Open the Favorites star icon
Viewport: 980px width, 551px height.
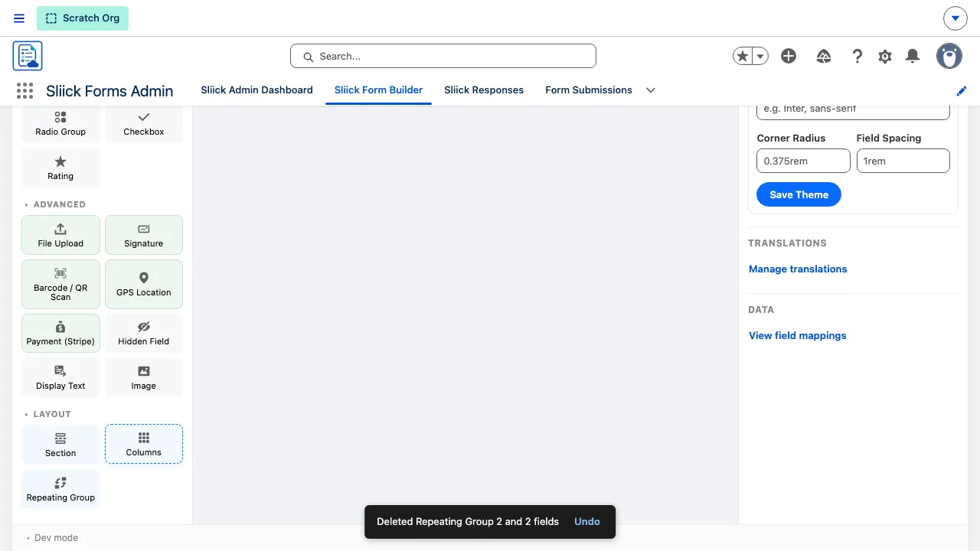742,56
